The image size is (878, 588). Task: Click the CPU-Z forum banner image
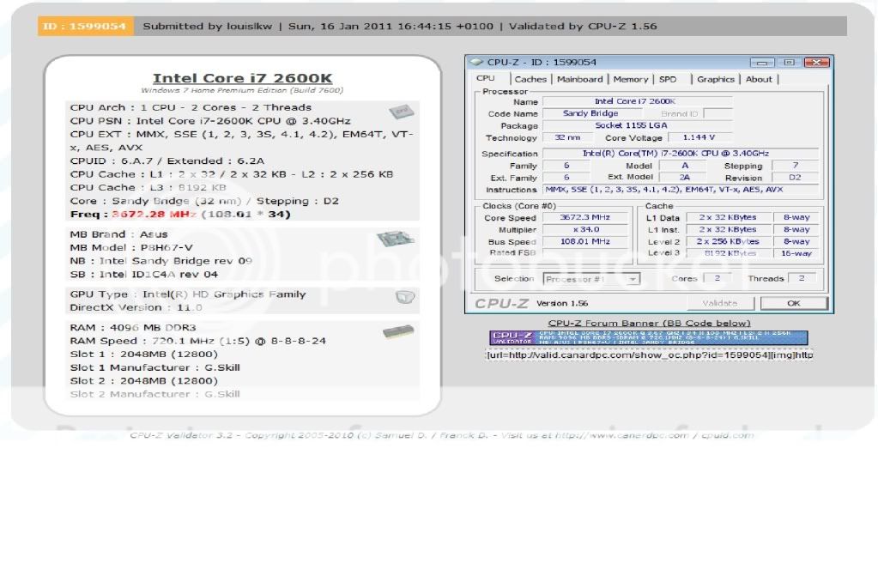coord(651,337)
